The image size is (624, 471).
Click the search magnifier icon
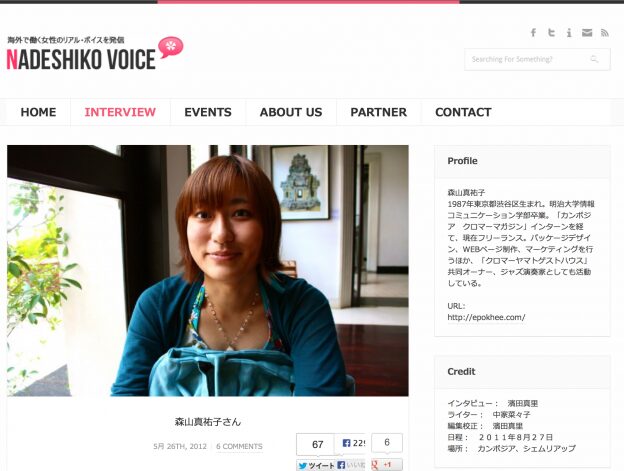coord(594,59)
